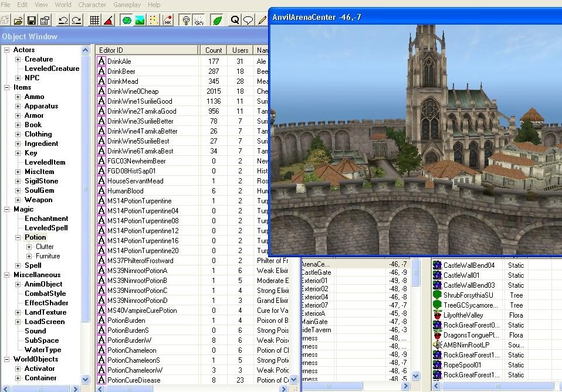
Task: Open the Gameplay menu
Action: 127,5
